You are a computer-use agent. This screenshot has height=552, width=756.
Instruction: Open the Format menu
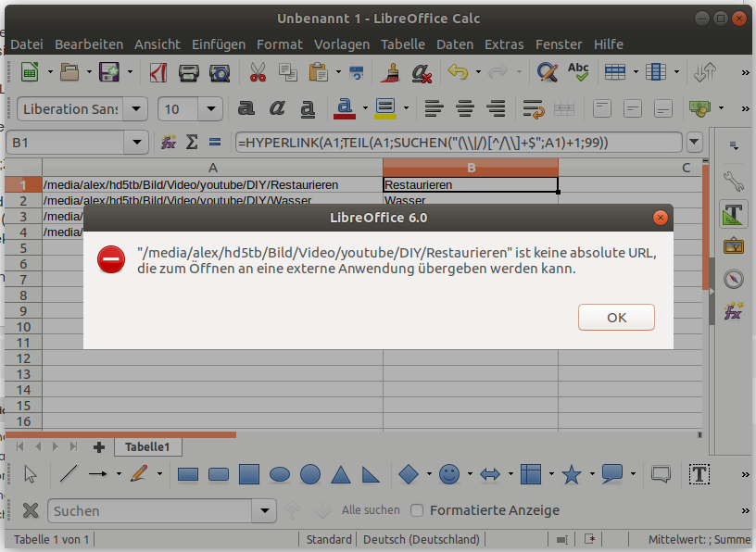click(280, 44)
